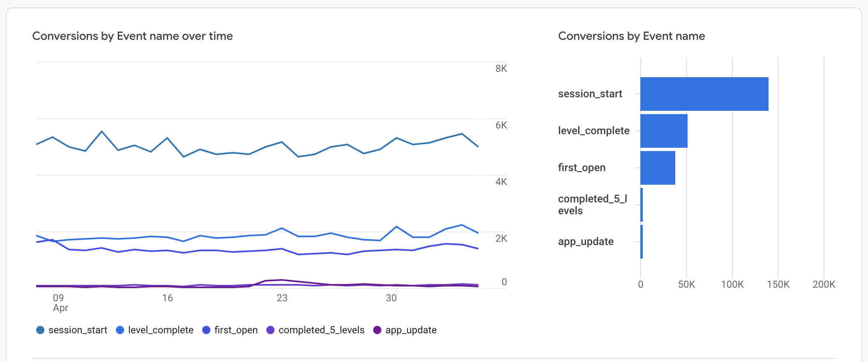Click 'Conversions by Event name' bar chart title

click(x=632, y=36)
